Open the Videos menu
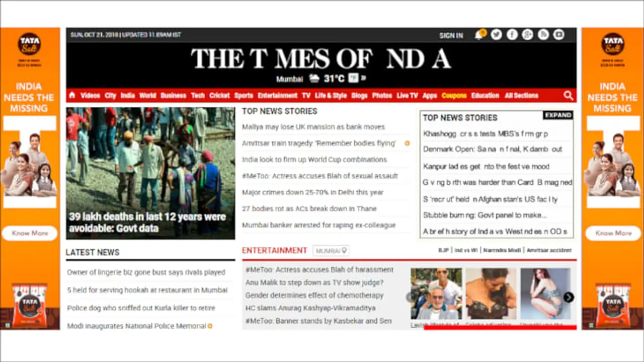The image size is (644, 362). [90, 95]
